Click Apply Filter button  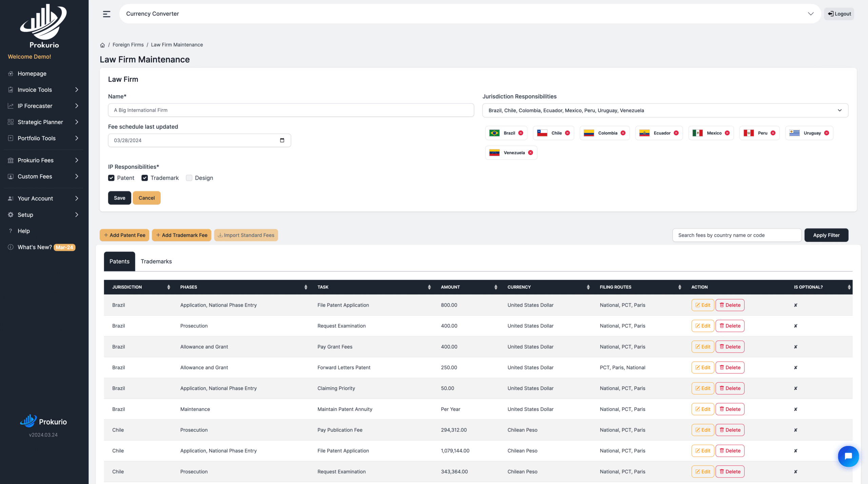coord(826,235)
